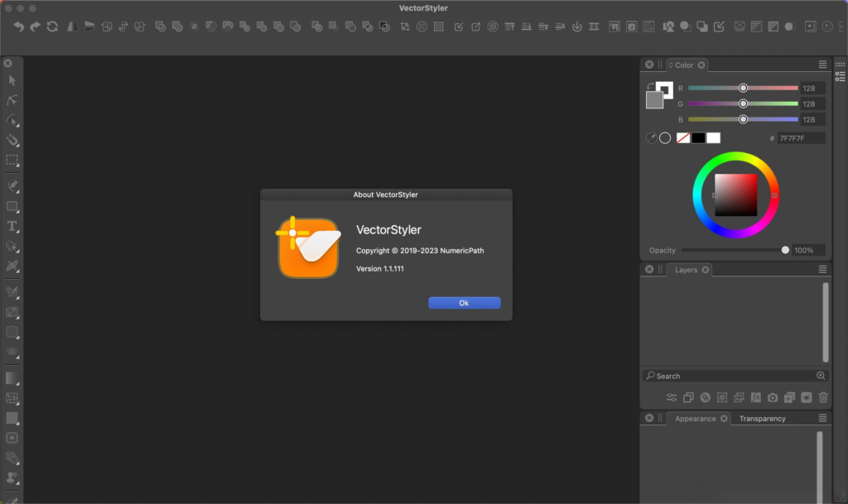Click the eyedropper icon in Color panel
This screenshot has height=504, width=848.
(x=651, y=138)
